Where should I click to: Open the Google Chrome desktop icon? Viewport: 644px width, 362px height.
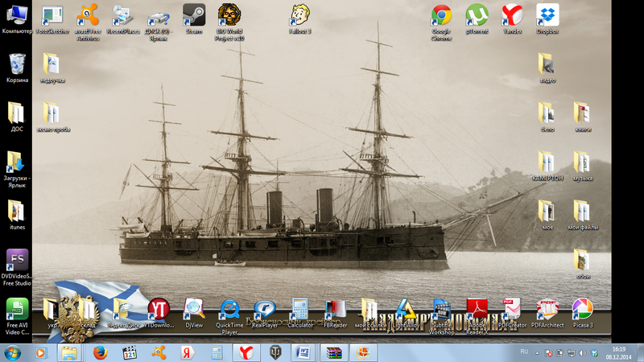point(441,23)
